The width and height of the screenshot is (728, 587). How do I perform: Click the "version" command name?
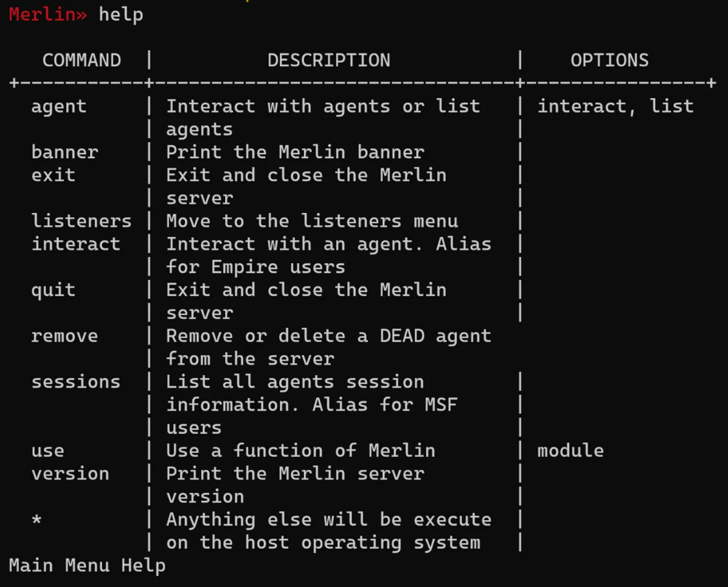pyautogui.click(x=70, y=473)
